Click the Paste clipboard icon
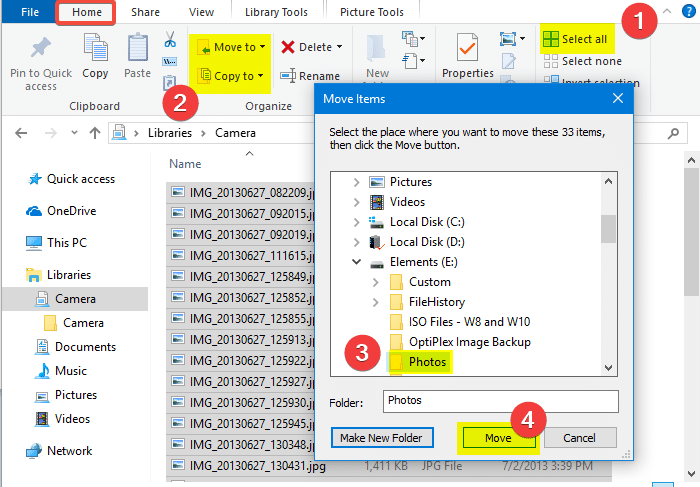700x487 pixels. [137, 48]
